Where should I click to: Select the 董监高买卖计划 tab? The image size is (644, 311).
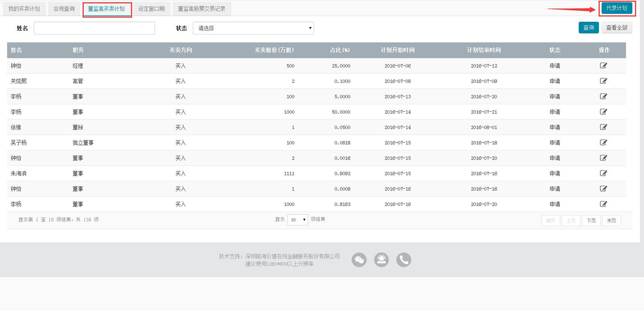[107, 9]
